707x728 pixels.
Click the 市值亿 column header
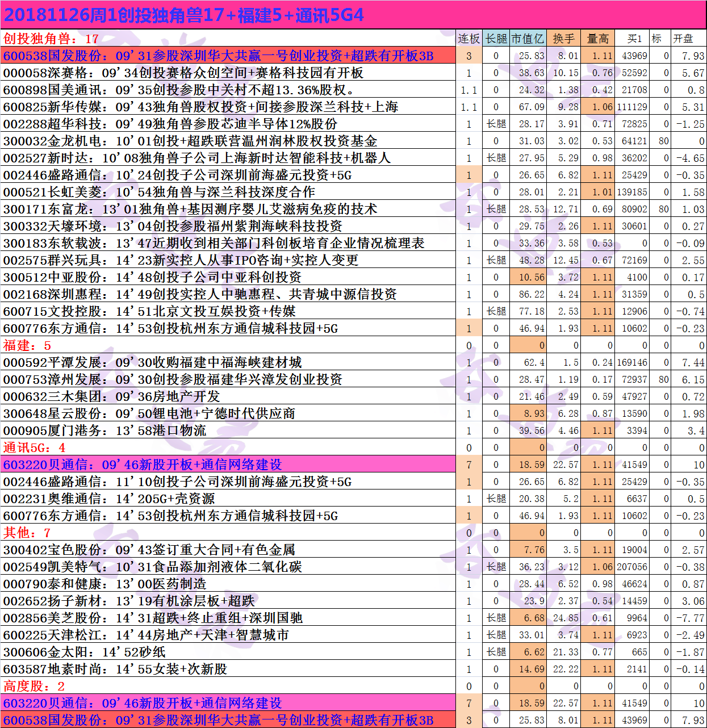click(x=528, y=39)
